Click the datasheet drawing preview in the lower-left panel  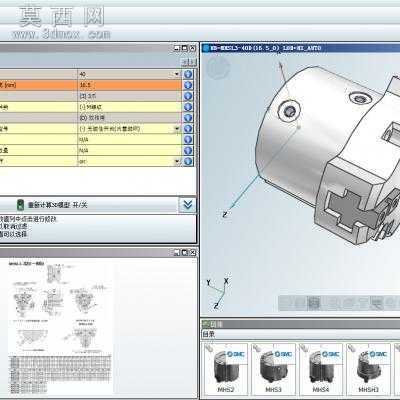[60, 327]
